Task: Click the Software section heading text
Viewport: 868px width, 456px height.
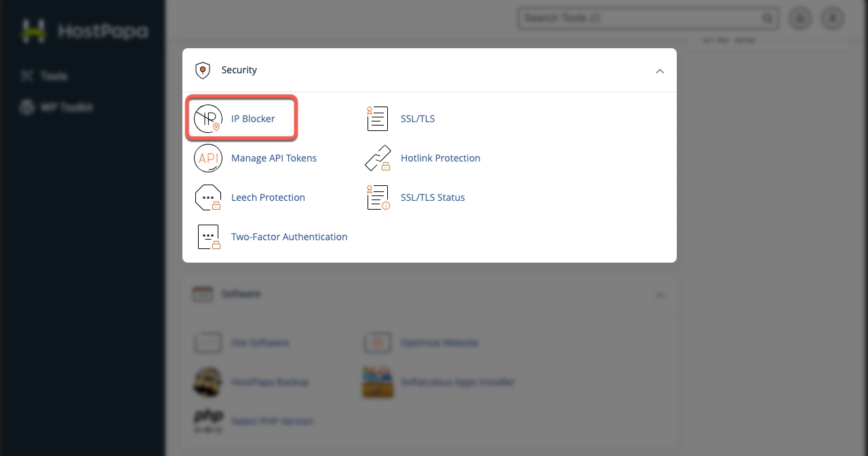Action: 241,294
